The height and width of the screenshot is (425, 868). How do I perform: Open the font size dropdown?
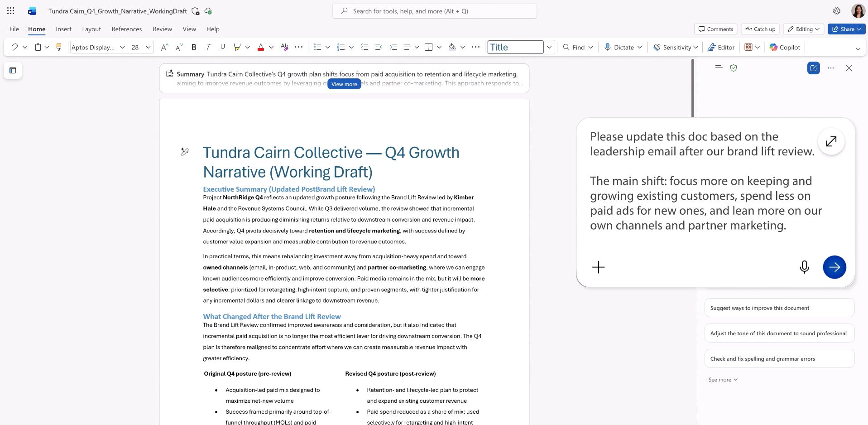pos(148,47)
